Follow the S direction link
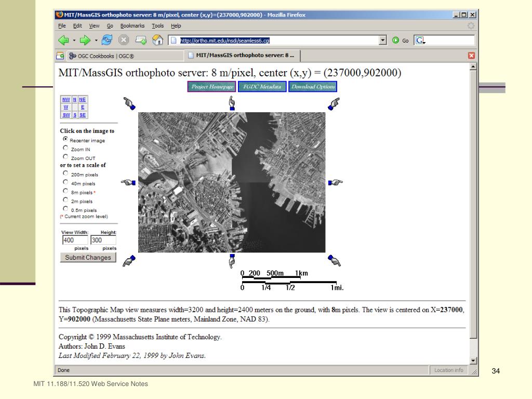This screenshot has height=399, width=532. click(x=75, y=115)
